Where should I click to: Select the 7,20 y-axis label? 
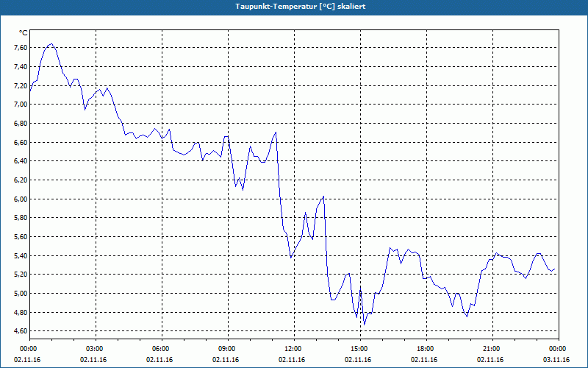21,85
